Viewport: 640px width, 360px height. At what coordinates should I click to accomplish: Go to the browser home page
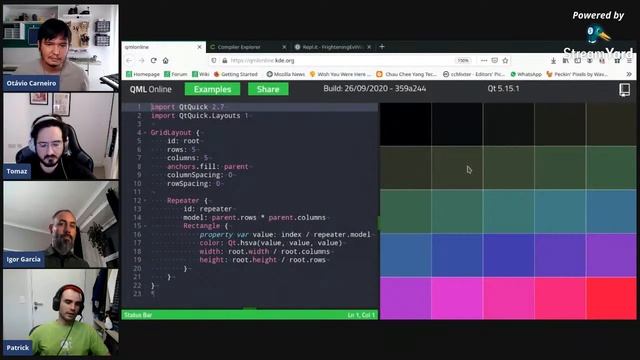point(166,60)
